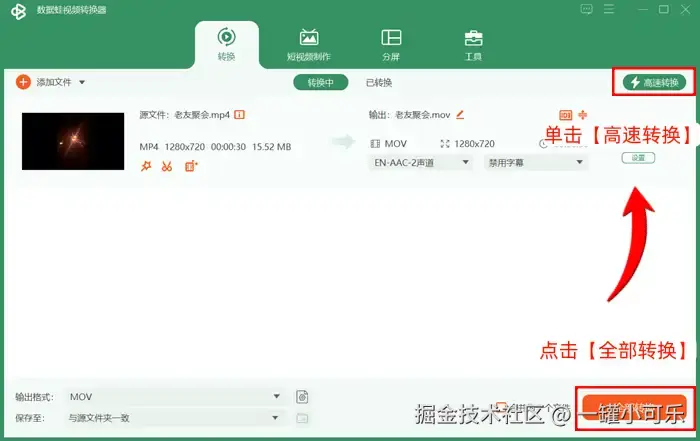The height and width of the screenshot is (441, 700).
Task: Click the video thumbnail preview
Action: [73, 141]
